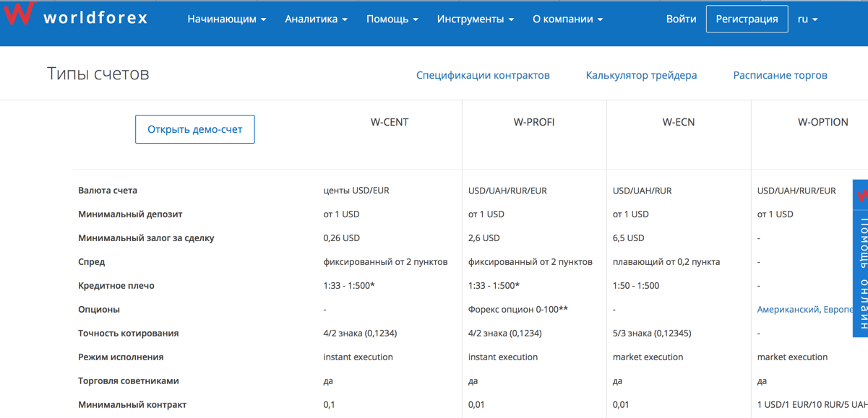Click the Опционы row label
This screenshot has width=868, height=418.
click(99, 310)
